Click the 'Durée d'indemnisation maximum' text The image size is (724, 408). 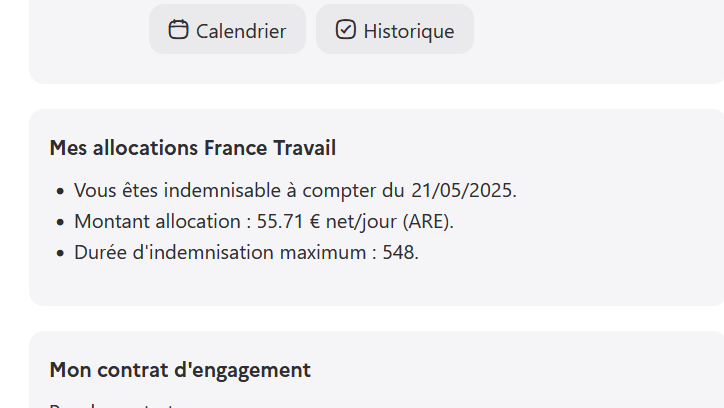tap(220, 252)
